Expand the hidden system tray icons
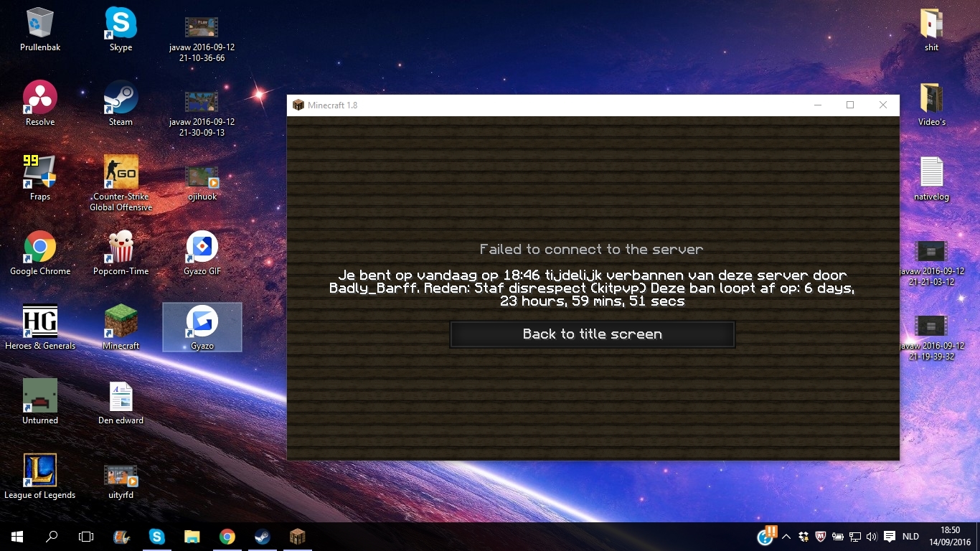Screen dimensions: 980x551 (786, 537)
